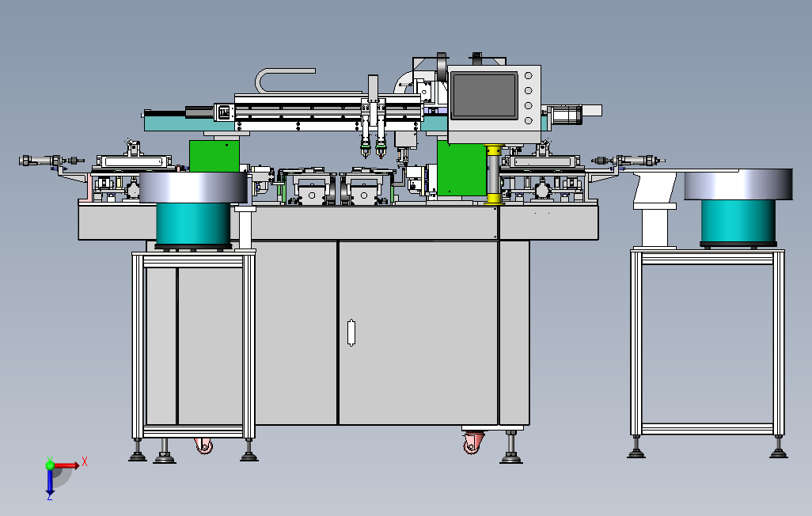This screenshot has width=812, height=516.
Task: Select the right red caster wheel
Action: click(x=472, y=443)
